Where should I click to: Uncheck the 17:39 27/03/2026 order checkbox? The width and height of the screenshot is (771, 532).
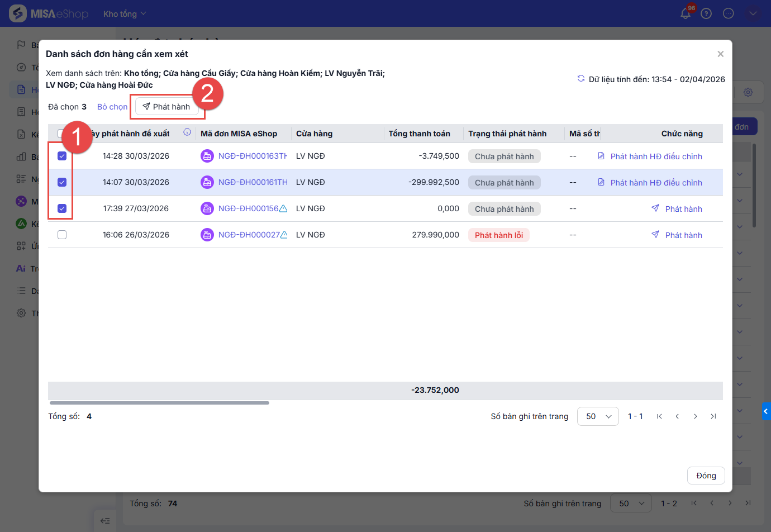pyautogui.click(x=62, y=208)
